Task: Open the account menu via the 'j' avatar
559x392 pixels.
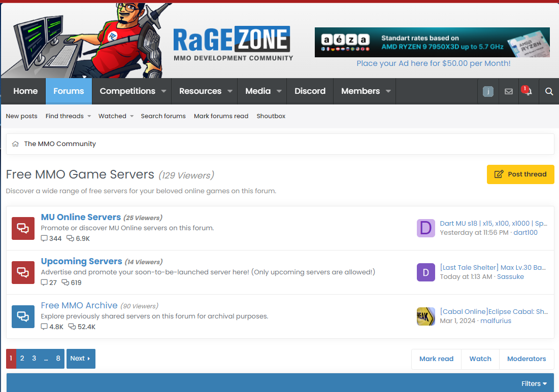Action: click(488, 91)
